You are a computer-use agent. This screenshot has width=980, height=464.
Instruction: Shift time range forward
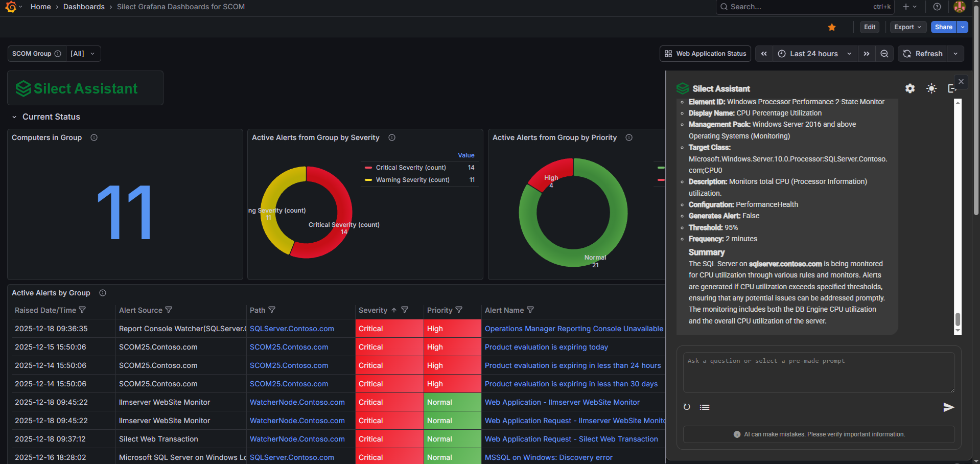867,54
